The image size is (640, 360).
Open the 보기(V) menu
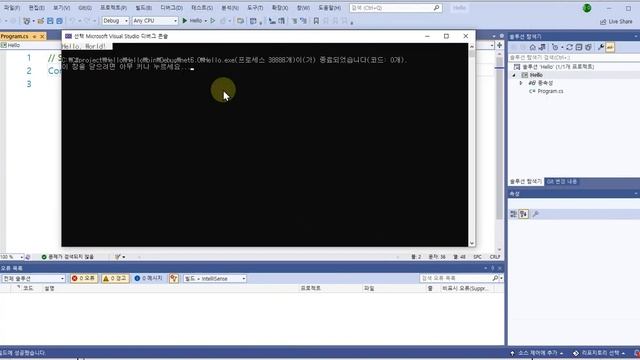click(x=61, y=8)
